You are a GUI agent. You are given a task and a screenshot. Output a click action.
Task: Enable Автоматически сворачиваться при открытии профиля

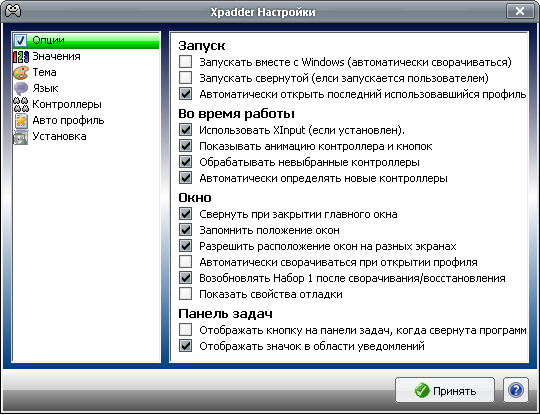point(186,262)
